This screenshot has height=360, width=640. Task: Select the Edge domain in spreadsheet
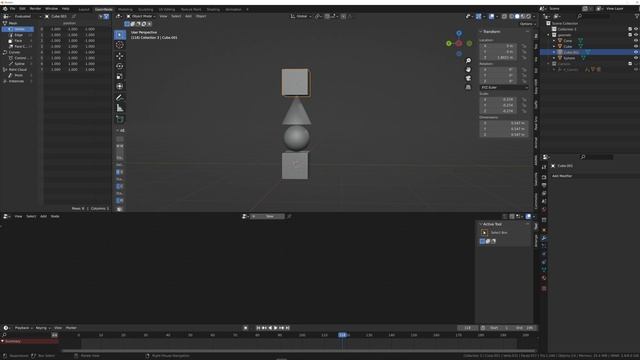[19, 35]
